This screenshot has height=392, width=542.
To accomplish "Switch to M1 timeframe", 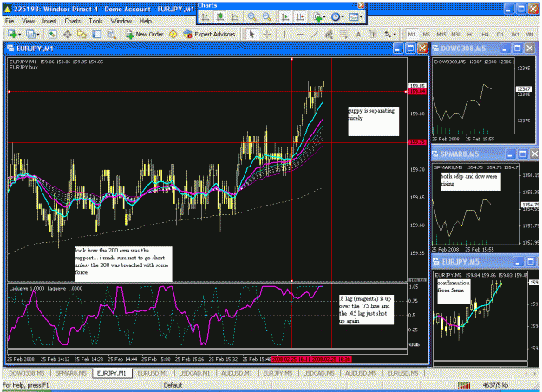I will tap(411, 34).
